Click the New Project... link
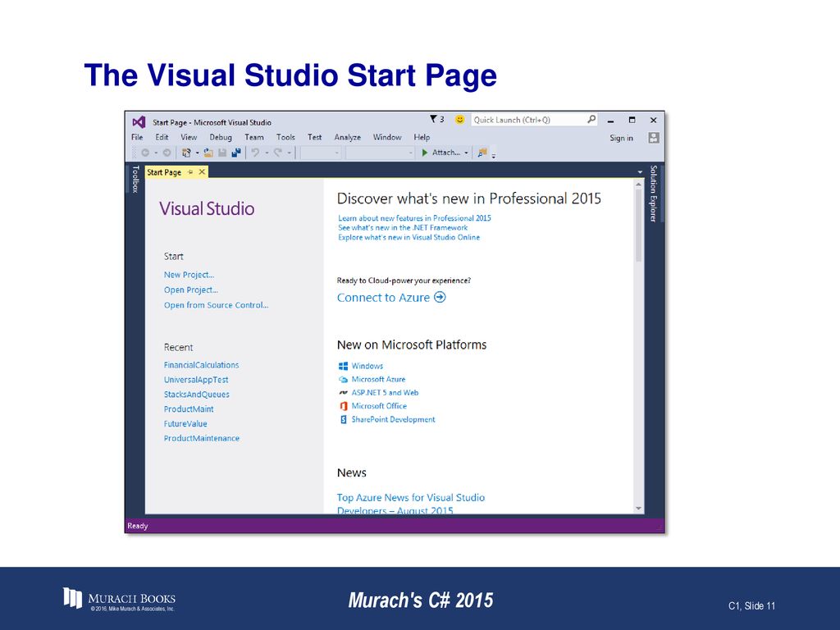The height and width of the screenshot is (630, 840). 189,274
